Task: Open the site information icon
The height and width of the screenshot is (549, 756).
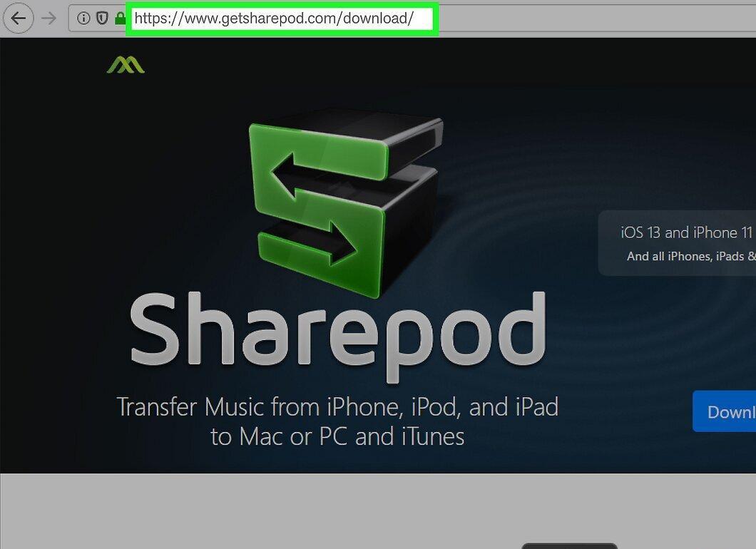Action: click(83, 19)
